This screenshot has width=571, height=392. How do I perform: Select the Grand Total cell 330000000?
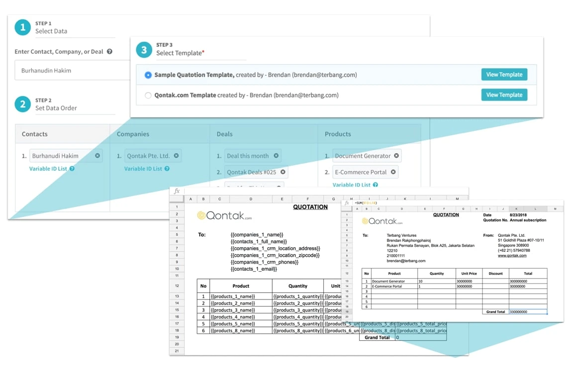528,312
